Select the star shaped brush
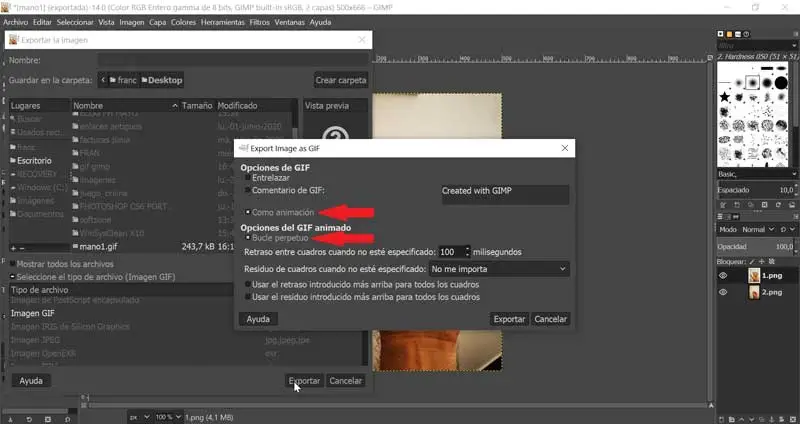Screen dimensions: 800x424 [x=724, y=97]
